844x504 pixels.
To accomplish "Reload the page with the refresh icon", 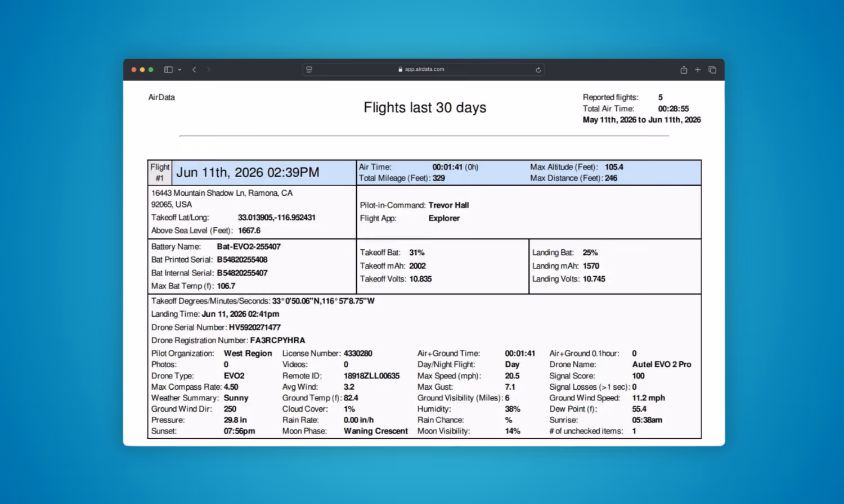I will pyautogui.click(x=538, y=70).
